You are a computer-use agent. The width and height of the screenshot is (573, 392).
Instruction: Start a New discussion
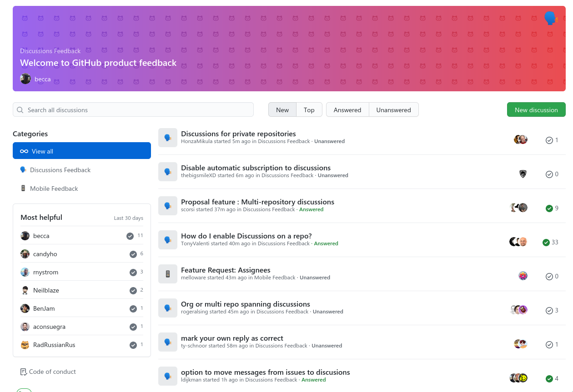coord(536,110)
